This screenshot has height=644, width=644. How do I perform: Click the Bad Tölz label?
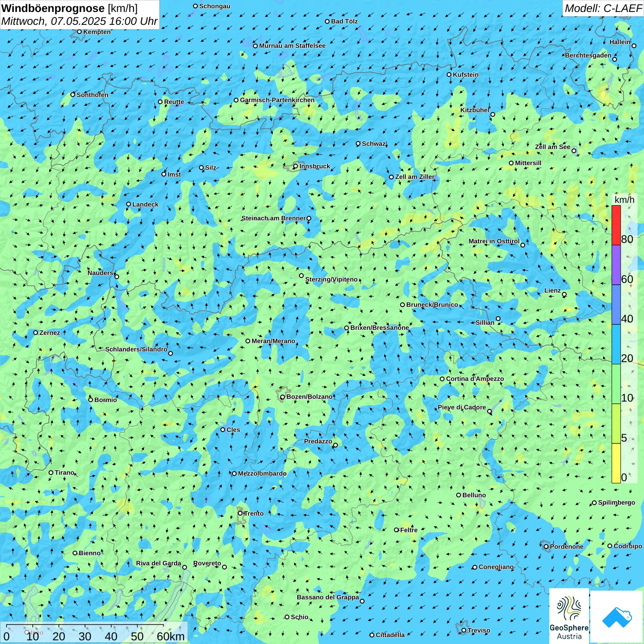(x=344, y=21)
